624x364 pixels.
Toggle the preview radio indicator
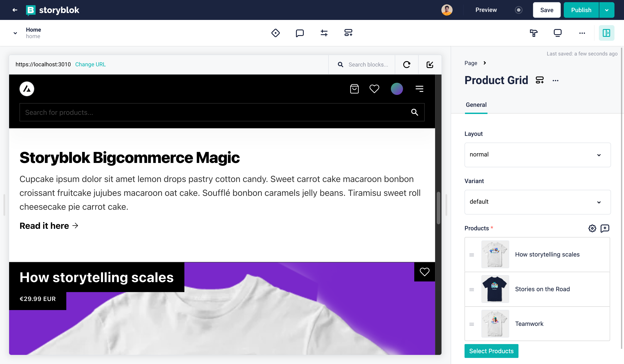point(518,10)
